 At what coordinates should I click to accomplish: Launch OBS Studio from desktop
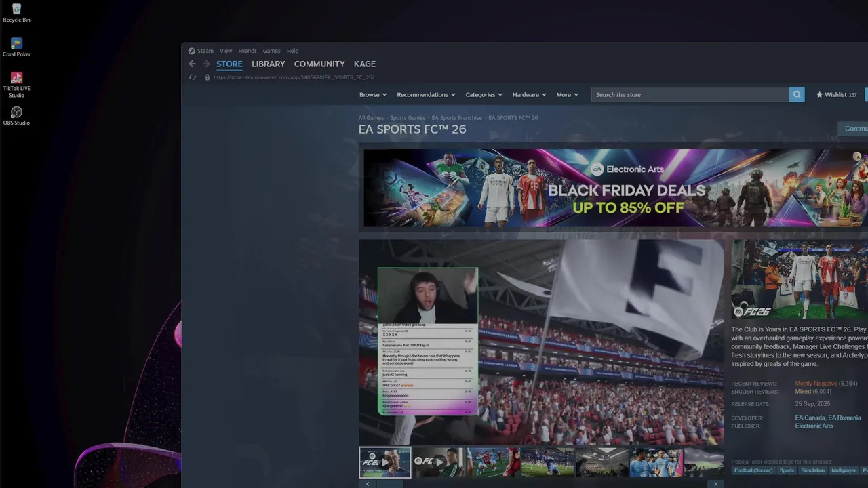pos(16,115)
